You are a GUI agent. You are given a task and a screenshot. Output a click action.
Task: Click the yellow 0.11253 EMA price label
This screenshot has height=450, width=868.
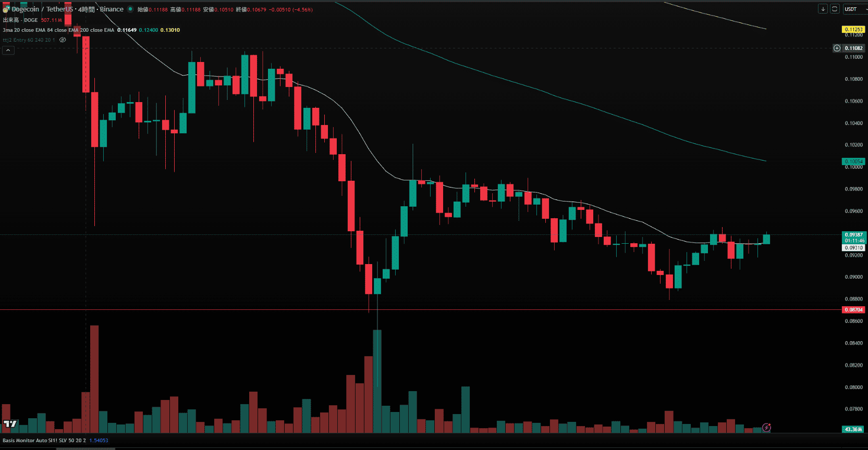pos(853,29)
